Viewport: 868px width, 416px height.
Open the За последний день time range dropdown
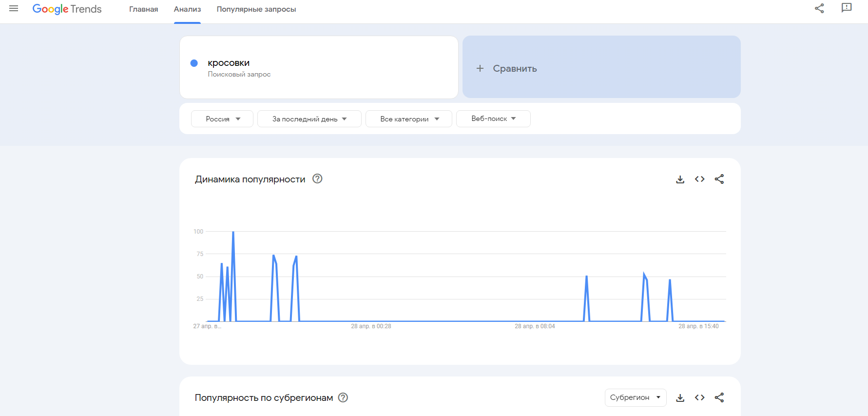click(x=309, y=119)
